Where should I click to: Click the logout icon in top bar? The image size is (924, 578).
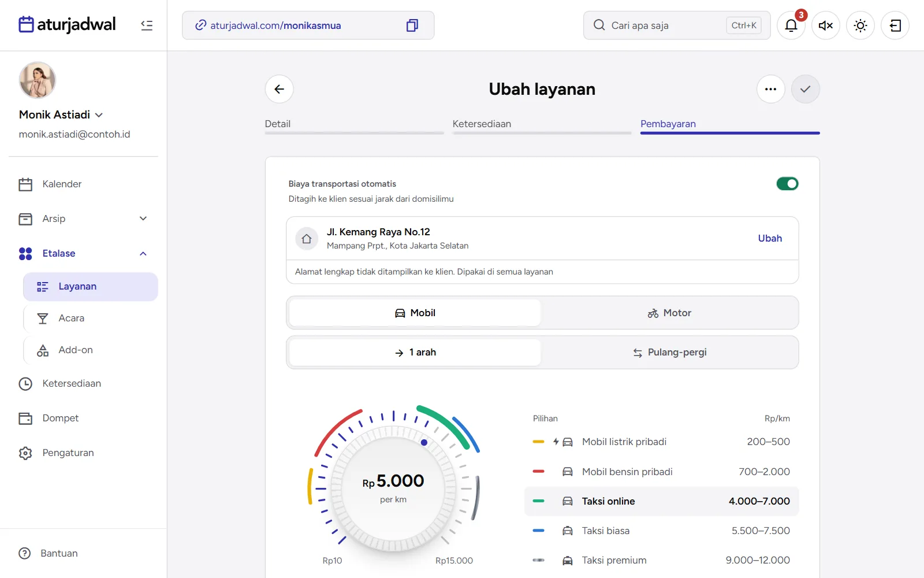pos(895,25)
